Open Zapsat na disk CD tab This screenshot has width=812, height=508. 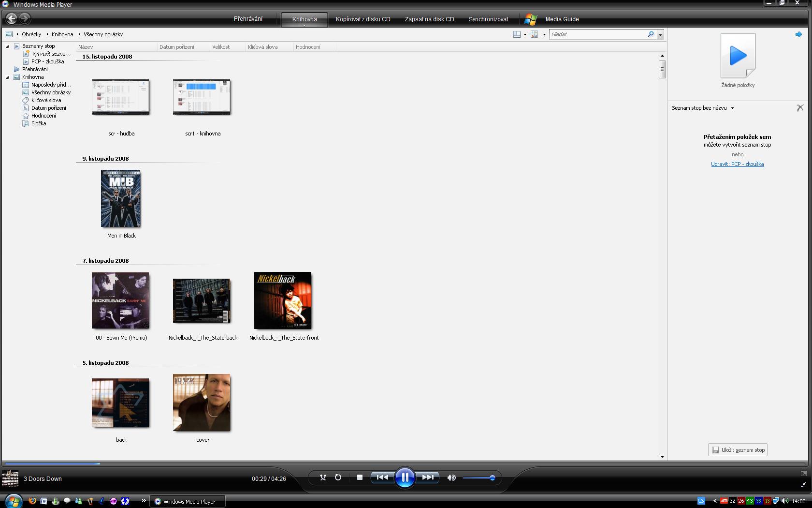429,19
